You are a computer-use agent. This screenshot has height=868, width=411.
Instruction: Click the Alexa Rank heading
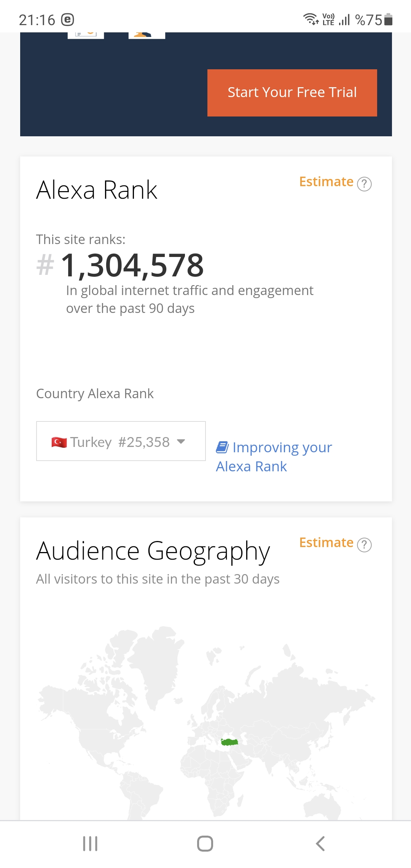[97, 190]
